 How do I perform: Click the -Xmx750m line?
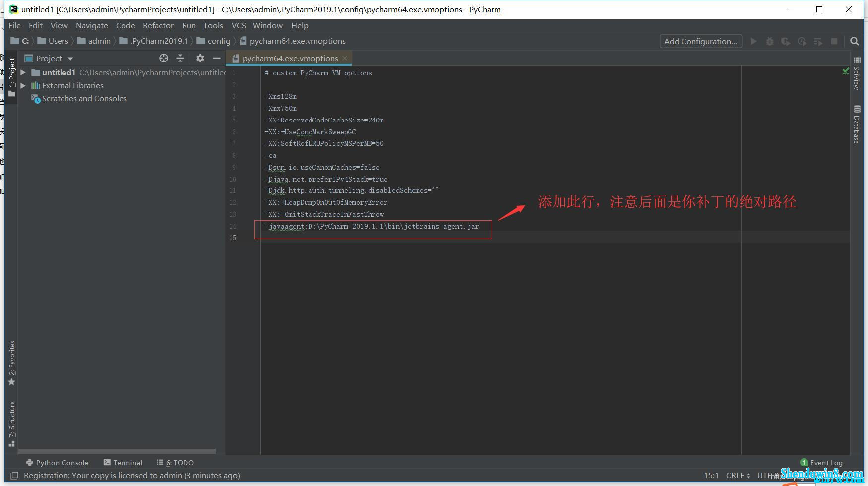[281, 108]
